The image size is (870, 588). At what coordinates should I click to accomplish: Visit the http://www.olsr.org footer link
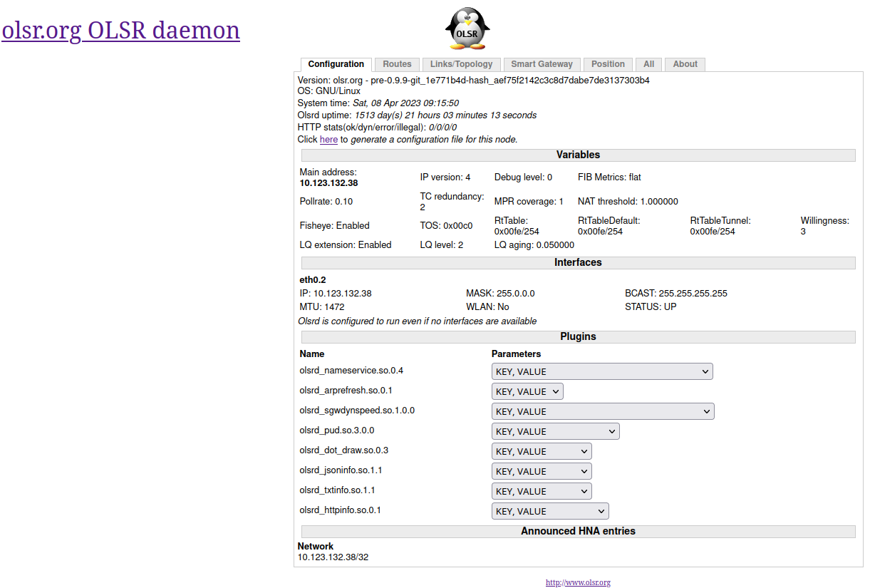pos(578,582)
